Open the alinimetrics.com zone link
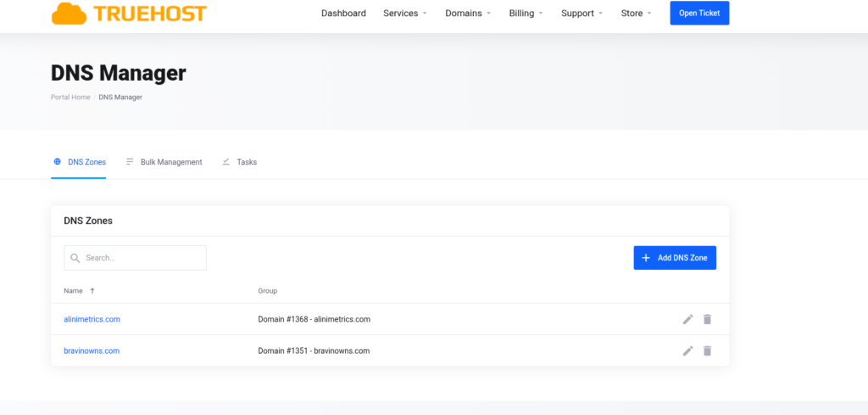Screen dimensions: 868x415 (x=92, y=319)
